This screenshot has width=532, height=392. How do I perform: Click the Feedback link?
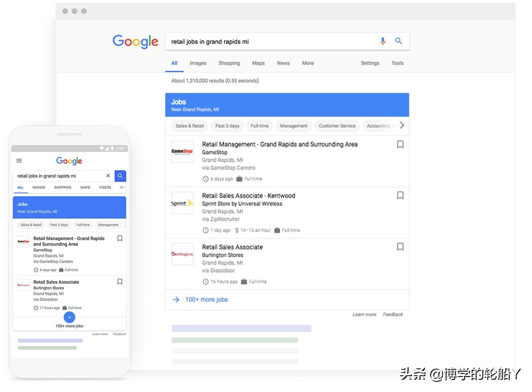[393, 314]
